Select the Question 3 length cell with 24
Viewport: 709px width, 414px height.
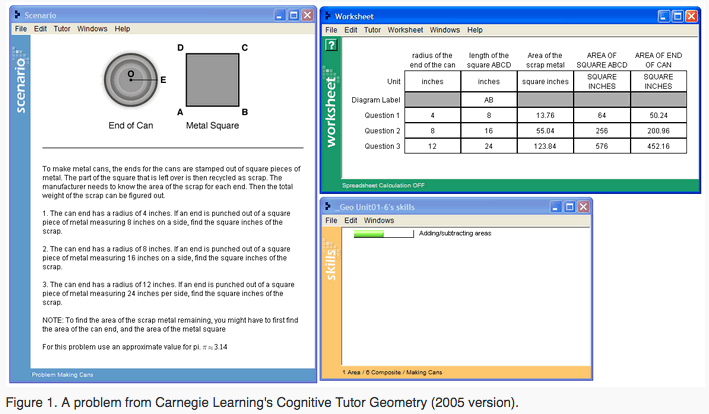[x=489, y=146]
